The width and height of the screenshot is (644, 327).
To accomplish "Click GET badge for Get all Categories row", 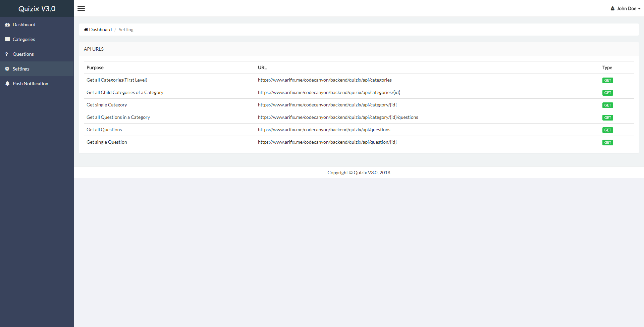I will [x=607, y=80].
